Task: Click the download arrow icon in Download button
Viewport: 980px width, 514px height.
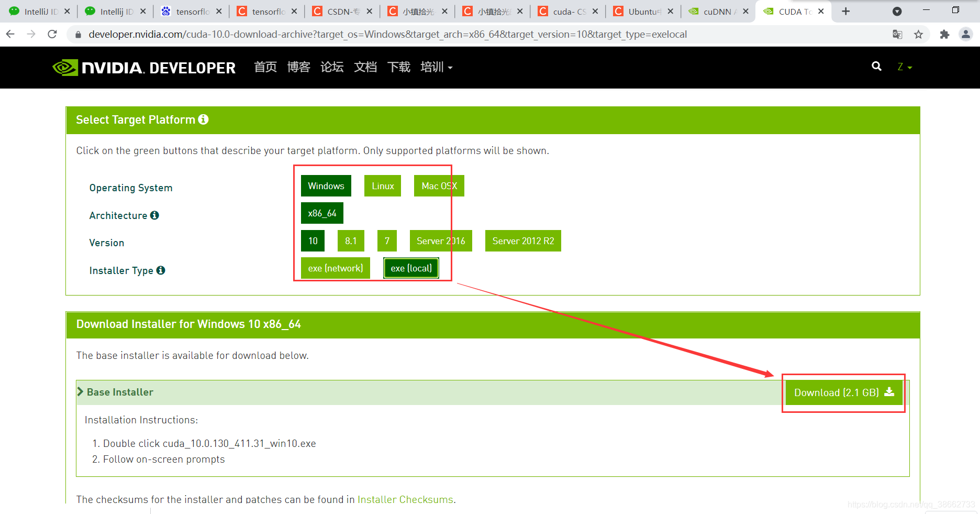Action: point(889,392)
